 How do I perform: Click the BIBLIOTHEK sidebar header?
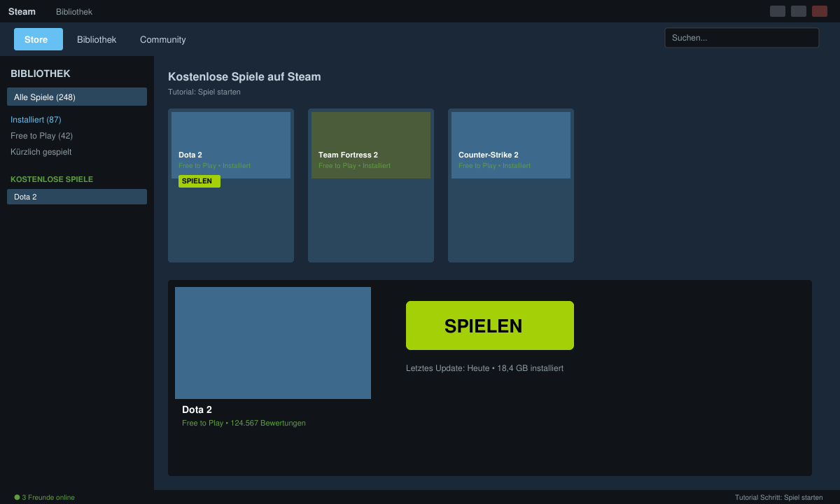[x=41, y=73]
